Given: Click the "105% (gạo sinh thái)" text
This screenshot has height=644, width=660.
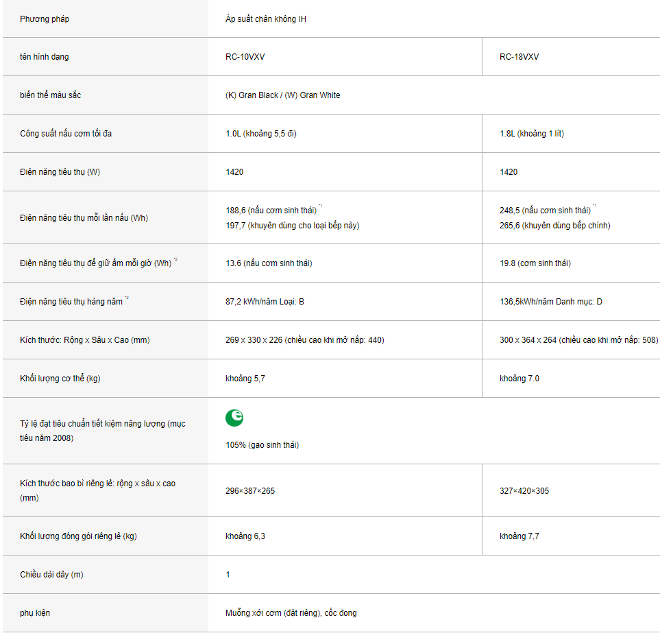Looking at the screenshot, I should point(262,445).
